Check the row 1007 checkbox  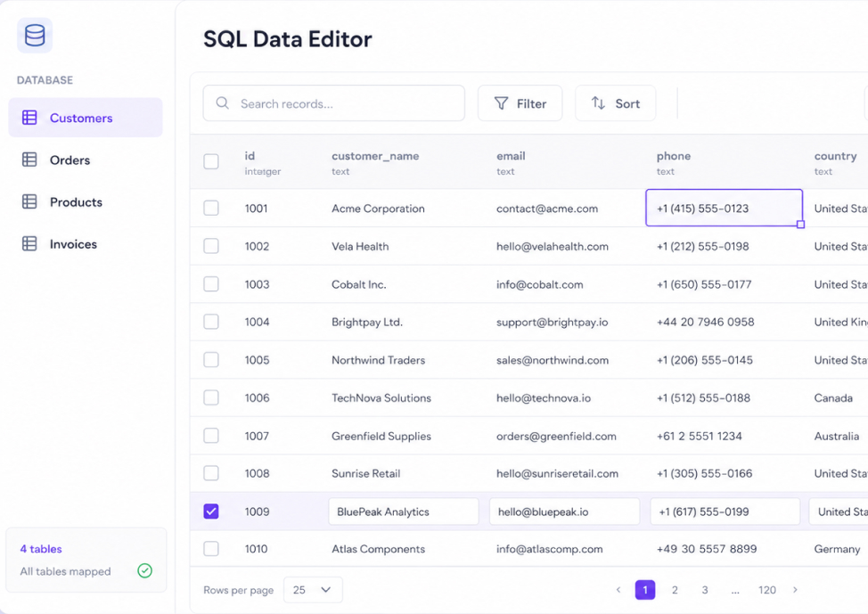point(211,436)
